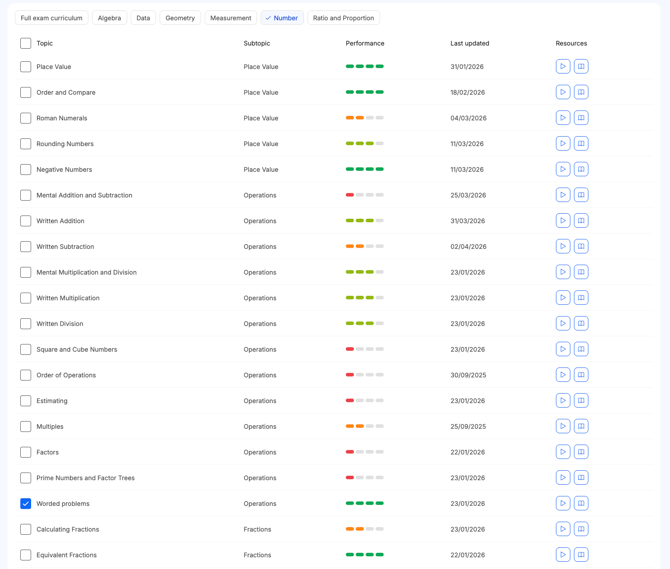Play video for Written Subtraction
670x569 pixels.
563,246
